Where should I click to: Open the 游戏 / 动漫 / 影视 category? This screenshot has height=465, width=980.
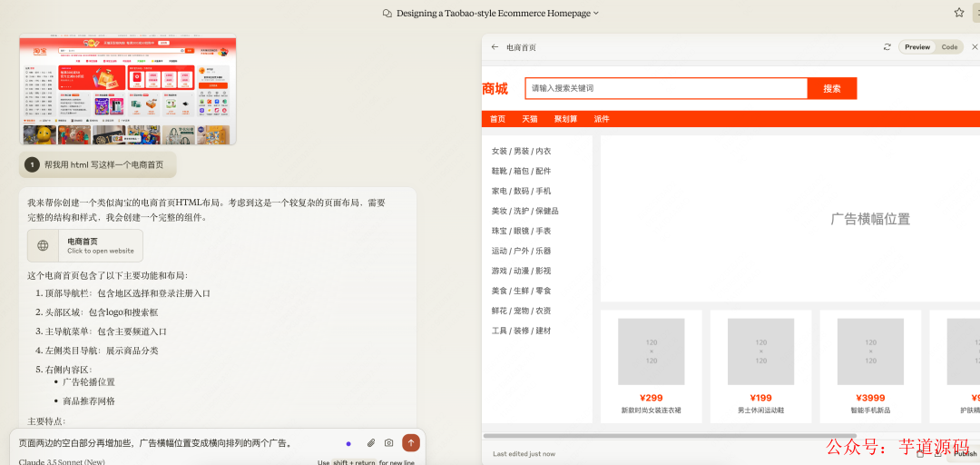(x=521, y=271)
